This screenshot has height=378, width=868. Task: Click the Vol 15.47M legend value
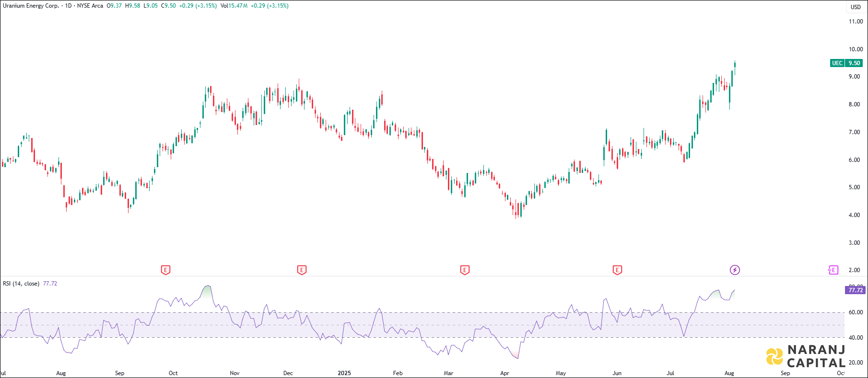[x=234, y=6]
